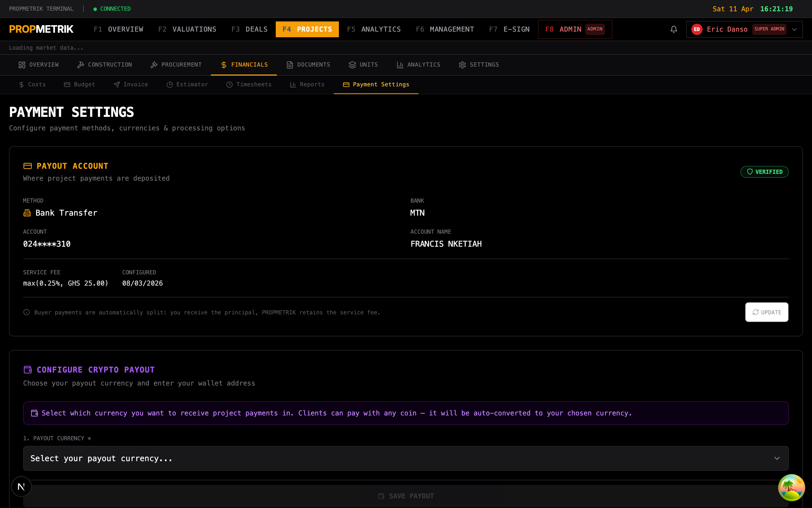
Task: Open F8 Admin panel
Action: pyautogui.click(x=575, y=29)
